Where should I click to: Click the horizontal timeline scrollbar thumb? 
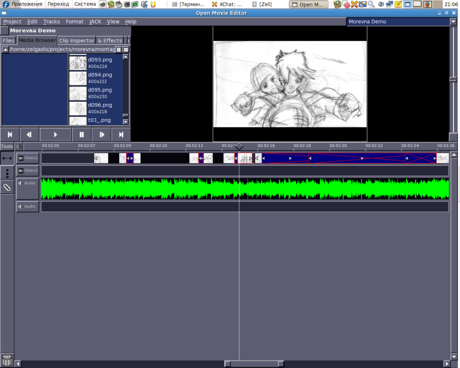point(254,363)
